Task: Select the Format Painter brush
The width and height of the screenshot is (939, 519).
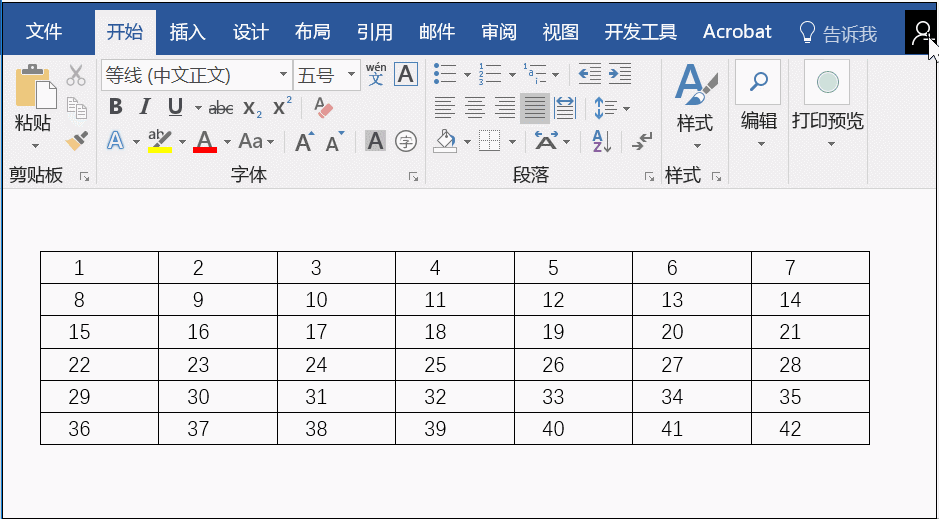Action: pos(77,141)
